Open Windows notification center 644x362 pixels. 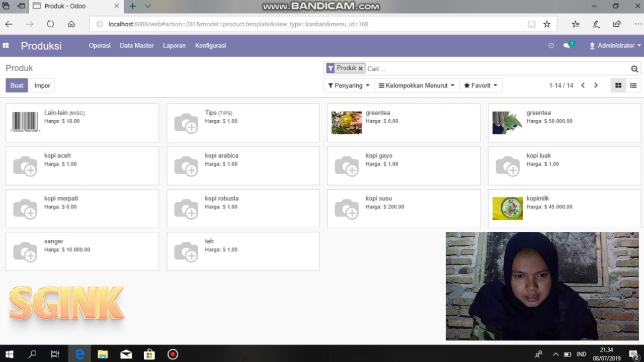(633, 354)
